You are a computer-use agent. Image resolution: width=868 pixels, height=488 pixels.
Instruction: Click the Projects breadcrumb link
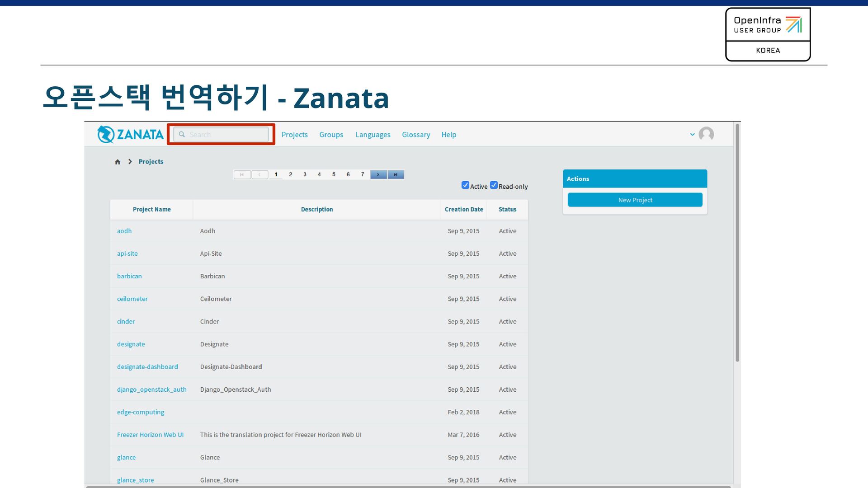(x=151, y=162)
